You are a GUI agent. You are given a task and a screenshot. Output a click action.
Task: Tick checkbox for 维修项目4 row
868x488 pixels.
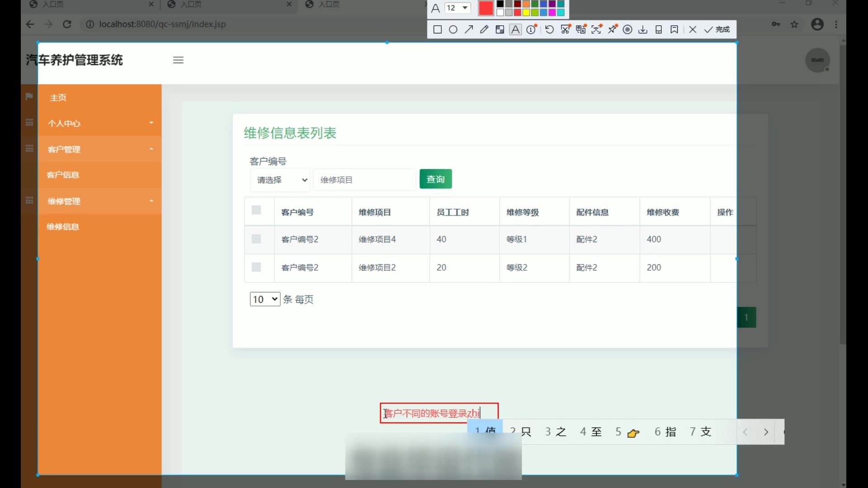tap(256, 239)
